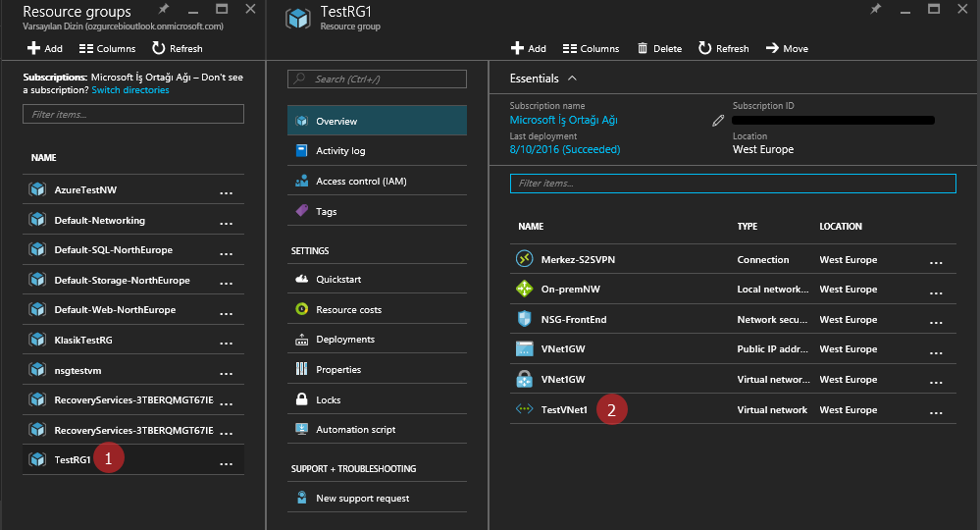980x530 pixels.
Task: Focus the TestRG1 resources filter field
Action: [x=733, y=184]
